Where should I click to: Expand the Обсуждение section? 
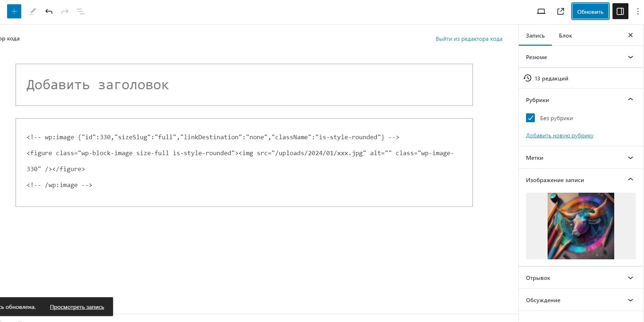coord(581,300)
